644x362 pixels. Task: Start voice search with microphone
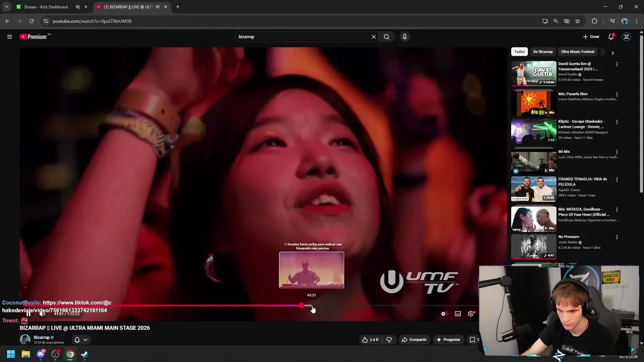(405, 37)
